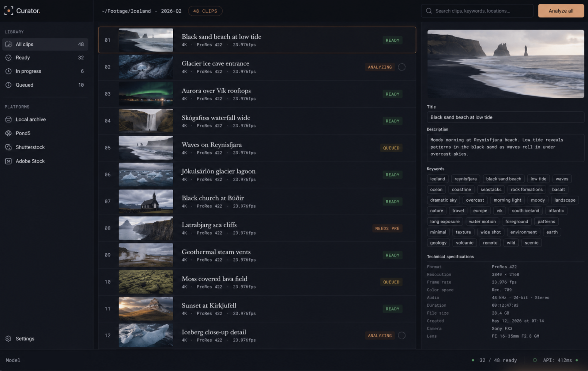Click the volcanic keyword tag
This screenshot has width=588, height=371.
coord(465,243)
